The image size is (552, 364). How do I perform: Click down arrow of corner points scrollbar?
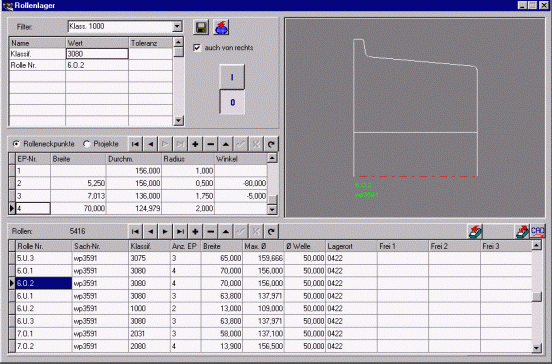click(272, 209)
